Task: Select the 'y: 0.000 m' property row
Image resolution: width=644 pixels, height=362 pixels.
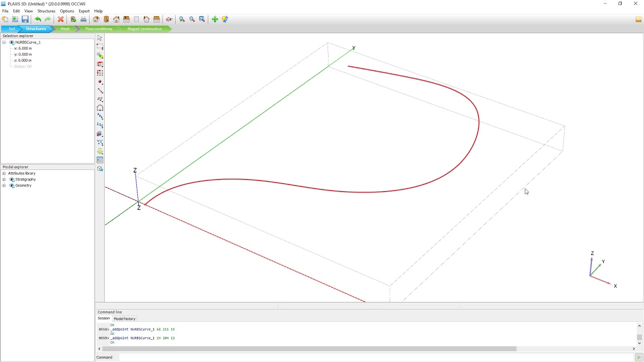Action: click(x=23, y=54)
